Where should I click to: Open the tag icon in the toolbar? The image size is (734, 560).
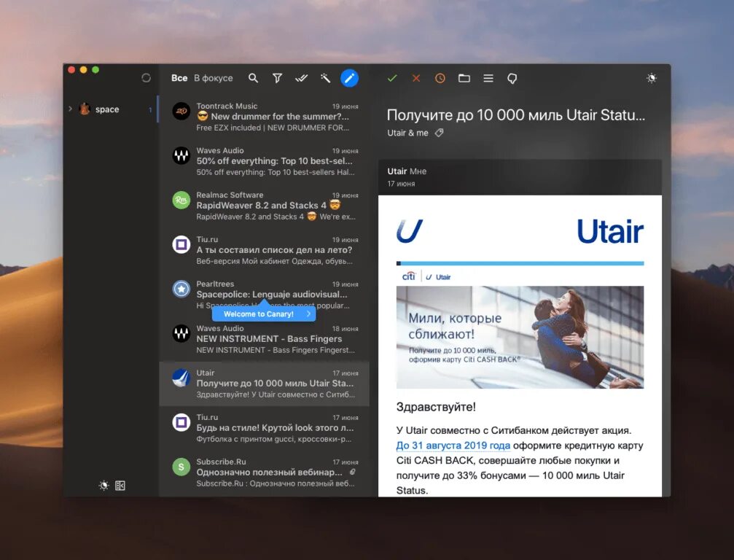click(512, 78)
